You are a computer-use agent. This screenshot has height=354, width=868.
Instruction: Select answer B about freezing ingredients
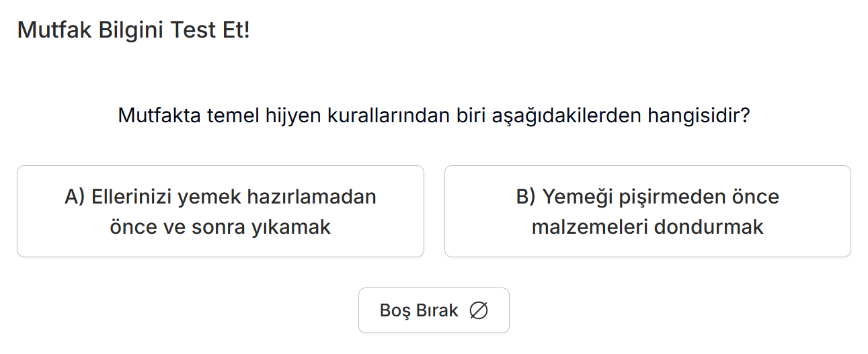pos(647,212)
